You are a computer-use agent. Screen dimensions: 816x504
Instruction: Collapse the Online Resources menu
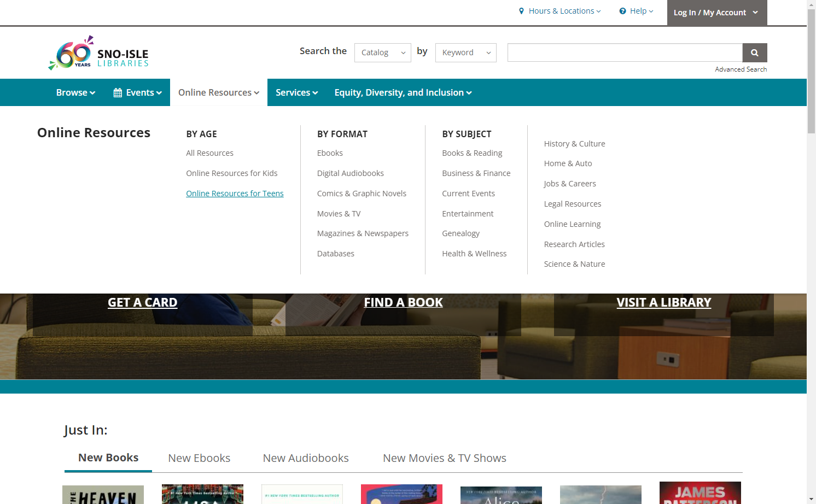[219, 92]
